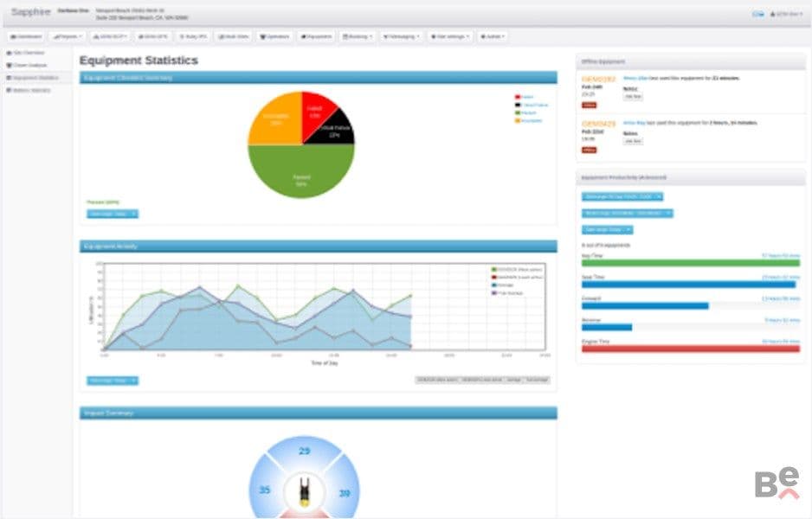Click the red Offline badge under first equipment
The height and width of the screenshot is (519, 812).
589,105
